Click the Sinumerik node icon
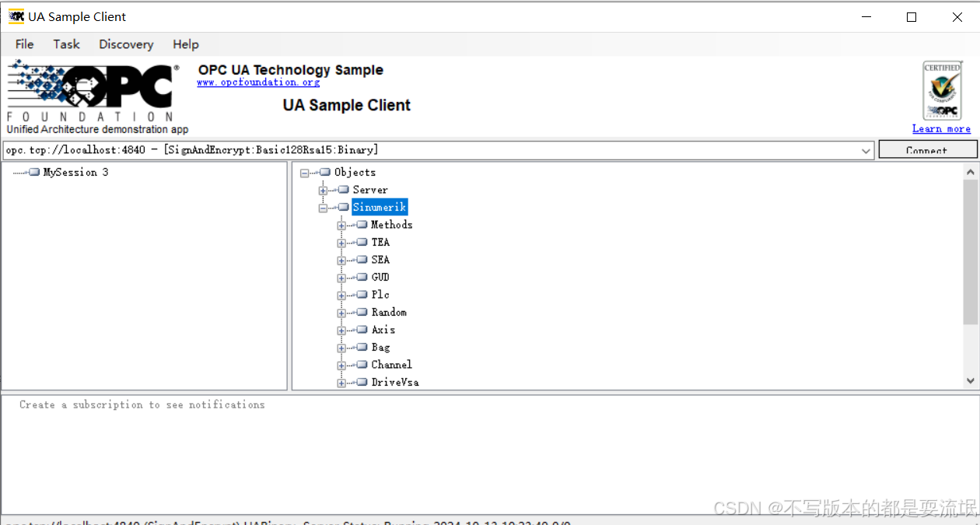980x525 pixels. tap(344, 207)
